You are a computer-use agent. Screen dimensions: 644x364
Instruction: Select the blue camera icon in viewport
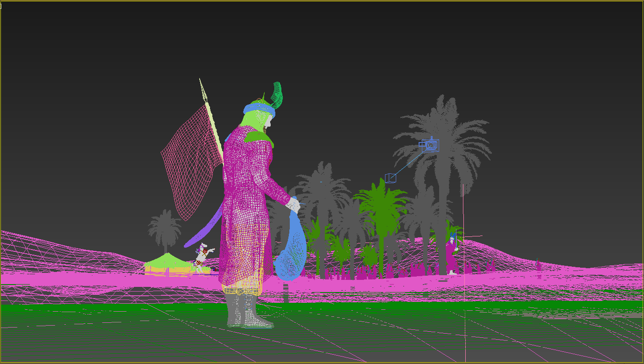(430, 145)
